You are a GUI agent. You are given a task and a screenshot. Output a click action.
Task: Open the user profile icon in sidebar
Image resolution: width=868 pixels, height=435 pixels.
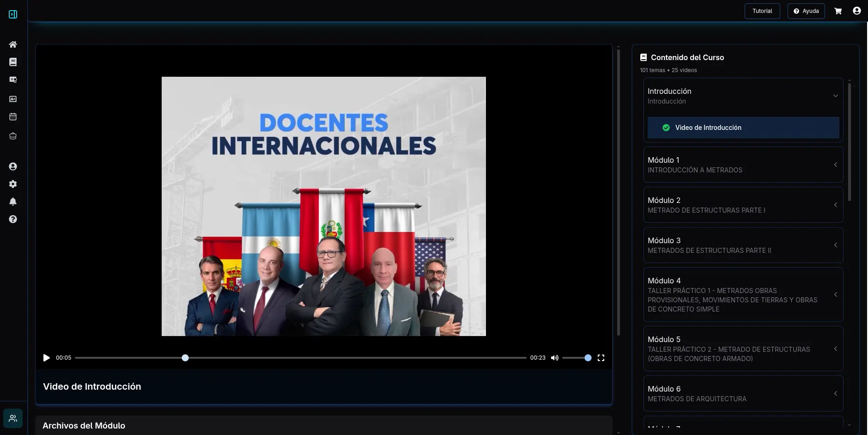tap(13, 166)
